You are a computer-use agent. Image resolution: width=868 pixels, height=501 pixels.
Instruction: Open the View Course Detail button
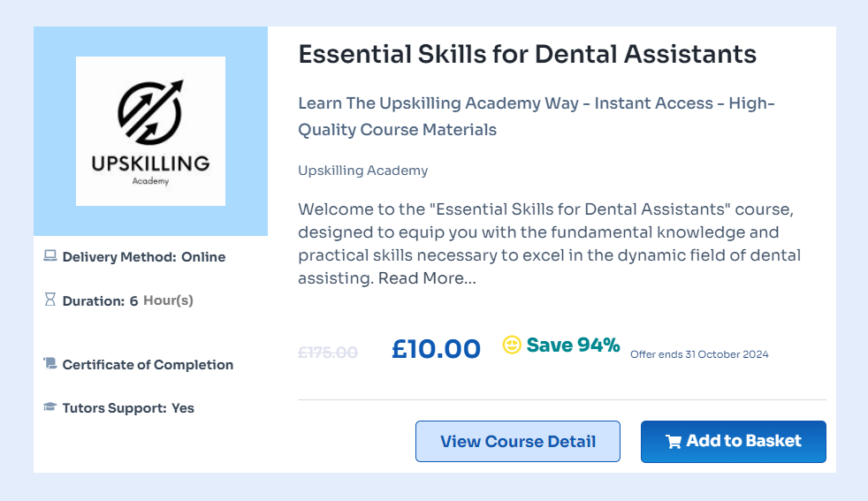point(518,442)
